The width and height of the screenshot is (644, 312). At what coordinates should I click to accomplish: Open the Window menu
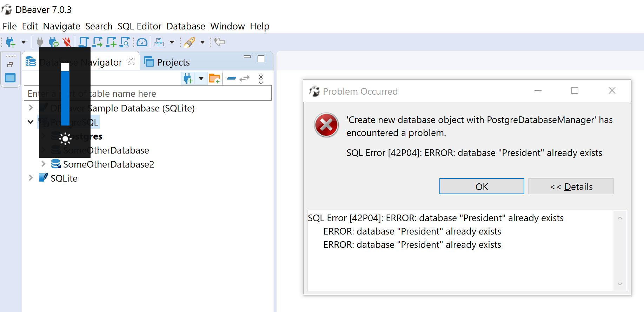click(227, 26)
